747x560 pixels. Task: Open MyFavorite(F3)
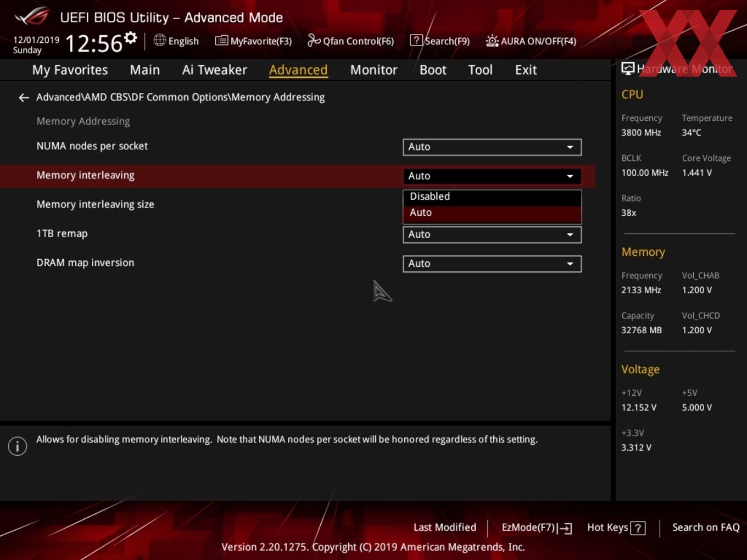(253, 41)
